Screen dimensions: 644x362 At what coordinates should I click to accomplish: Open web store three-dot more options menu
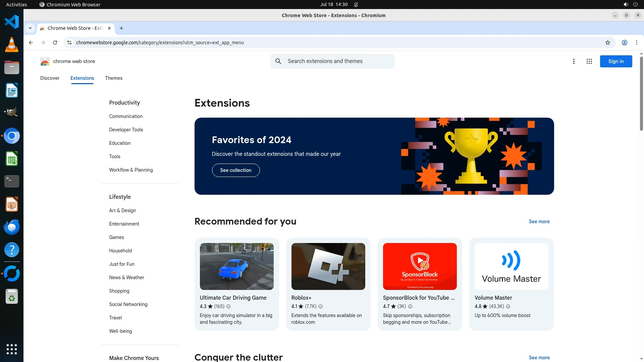[x=574, y=61]
